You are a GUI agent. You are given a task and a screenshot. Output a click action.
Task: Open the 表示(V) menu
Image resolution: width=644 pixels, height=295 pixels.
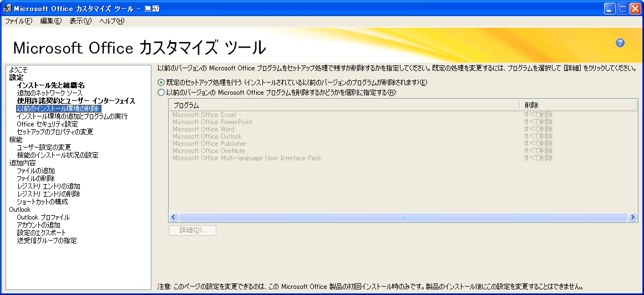[80, 21]
